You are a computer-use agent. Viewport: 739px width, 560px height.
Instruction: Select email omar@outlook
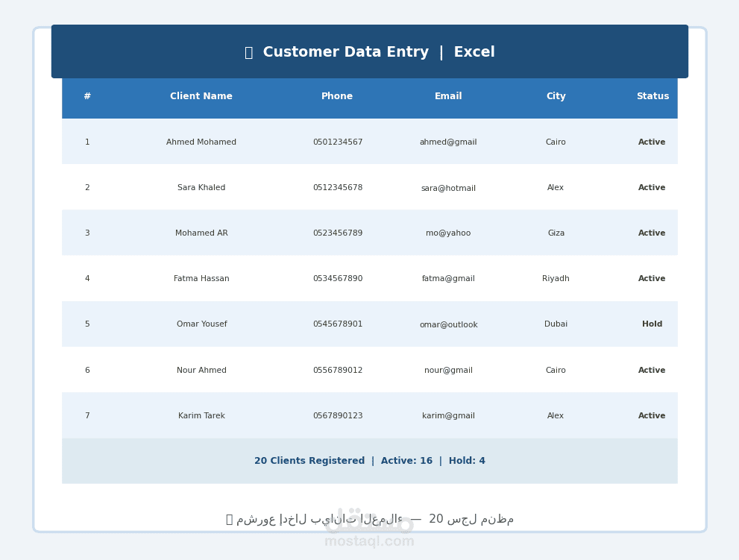tap(449, 325)
